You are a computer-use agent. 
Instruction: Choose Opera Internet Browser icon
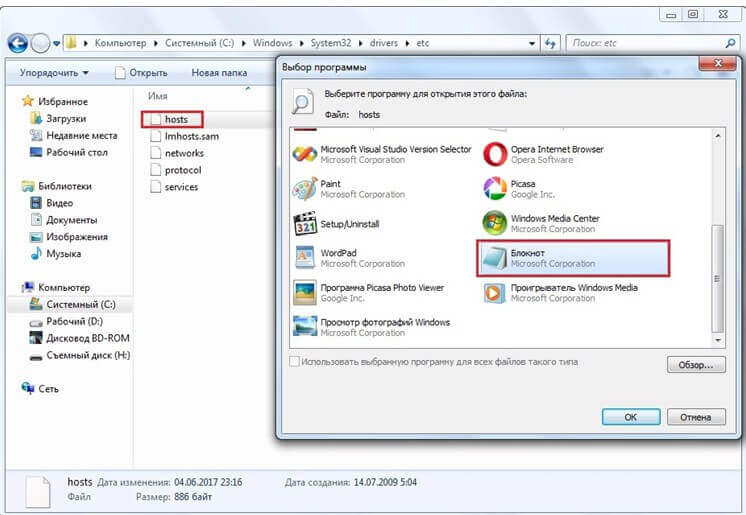[495, 154]
